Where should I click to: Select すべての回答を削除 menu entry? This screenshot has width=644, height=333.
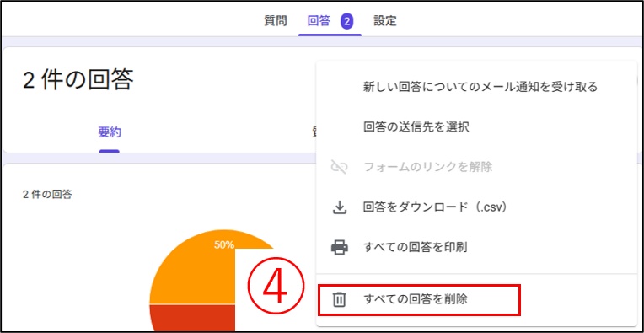(x=419, y=300)
